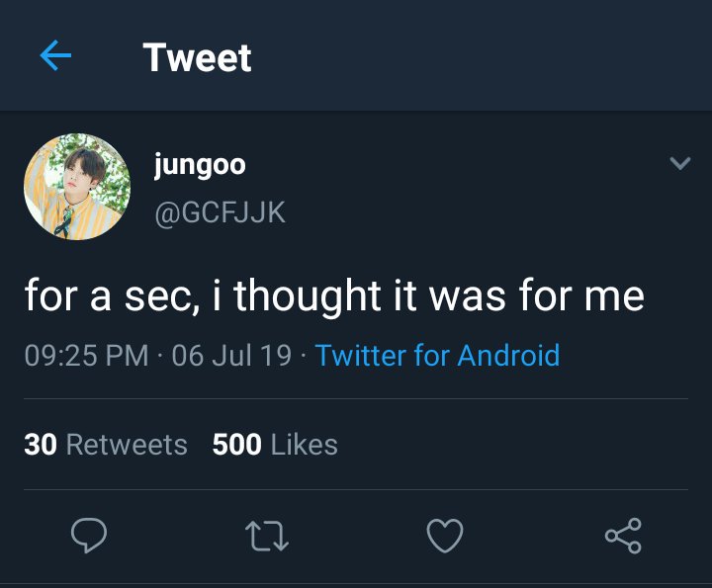Click the word Likes label
Screen dimensions: 712x588
tap(305, 444)
